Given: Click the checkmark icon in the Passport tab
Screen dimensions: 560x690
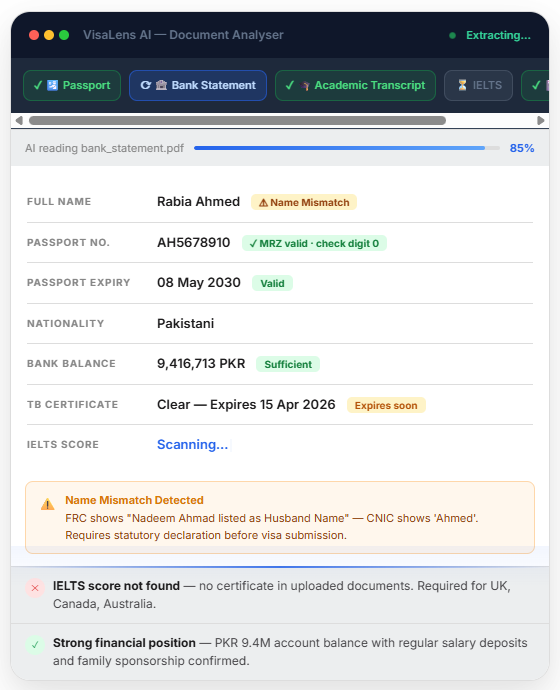Looking at the screenshot, I should pos(38,85).
